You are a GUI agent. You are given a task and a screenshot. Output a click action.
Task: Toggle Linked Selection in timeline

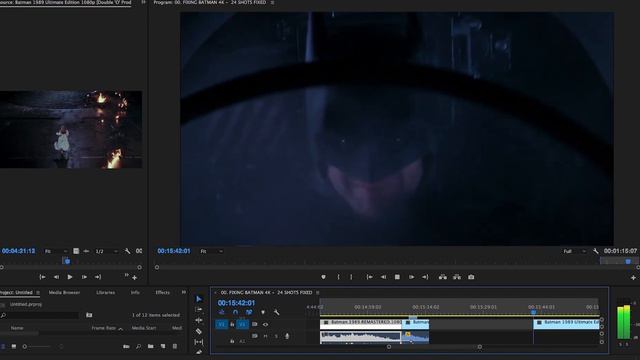(x=249, y=312)
